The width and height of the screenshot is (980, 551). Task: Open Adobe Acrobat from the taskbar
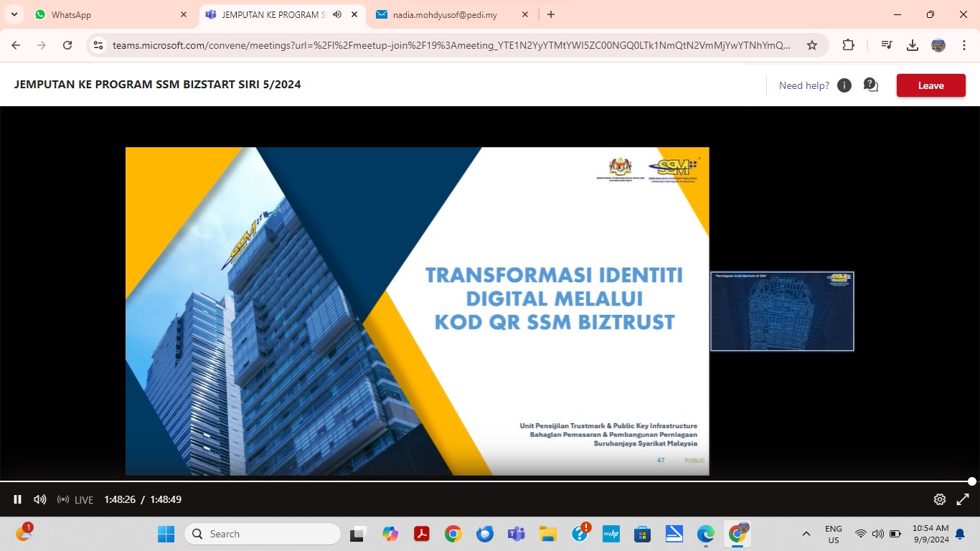click(421, 534)
